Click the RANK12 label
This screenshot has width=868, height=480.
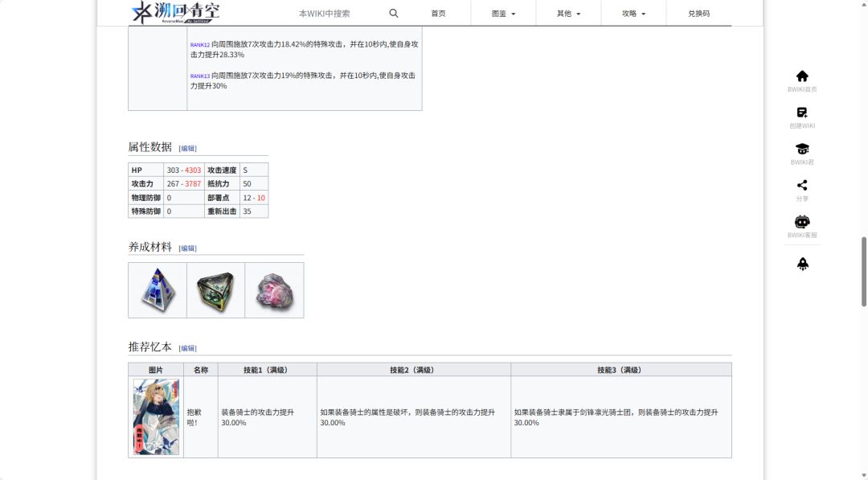[200, 45]
